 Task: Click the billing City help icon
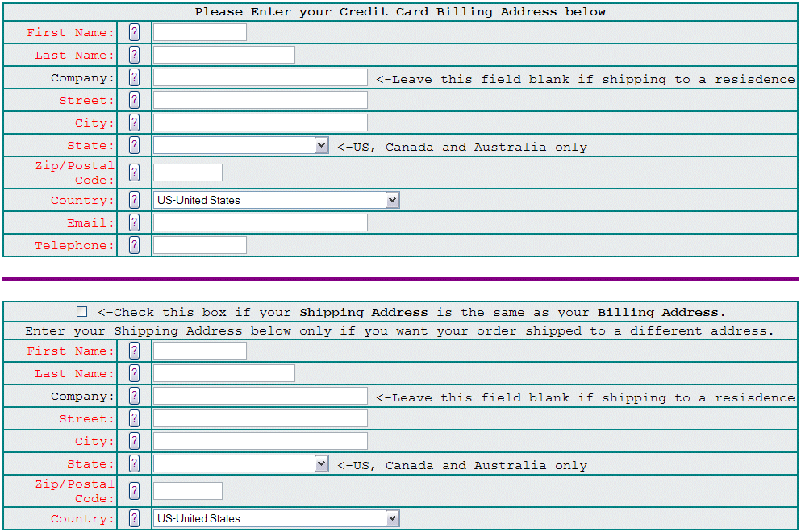pos(135,122)
